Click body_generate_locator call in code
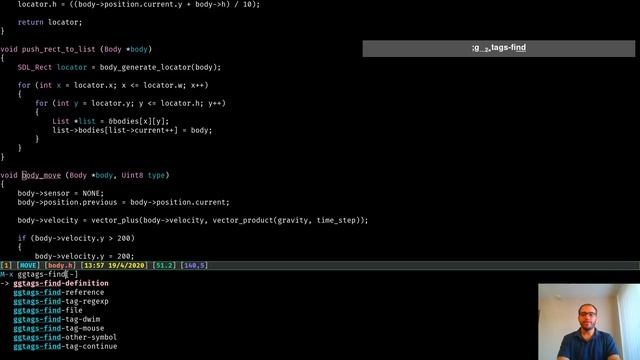 point(145,67)
